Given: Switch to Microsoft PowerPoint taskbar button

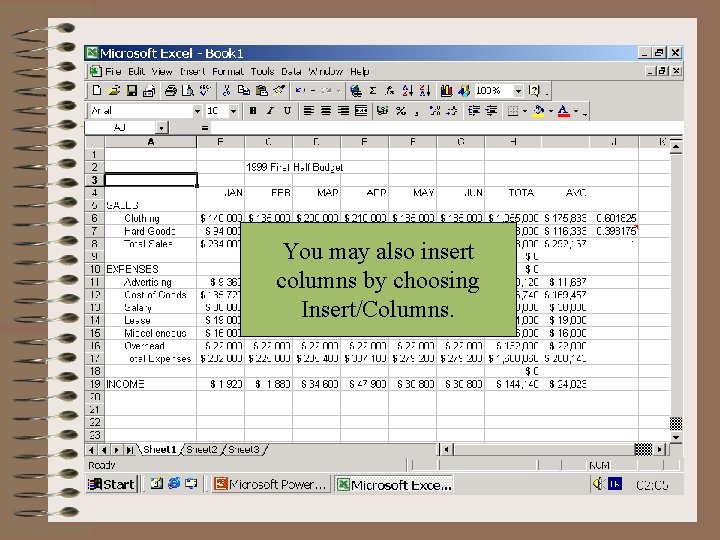Looking at the screenshot, I should (271, 484).
